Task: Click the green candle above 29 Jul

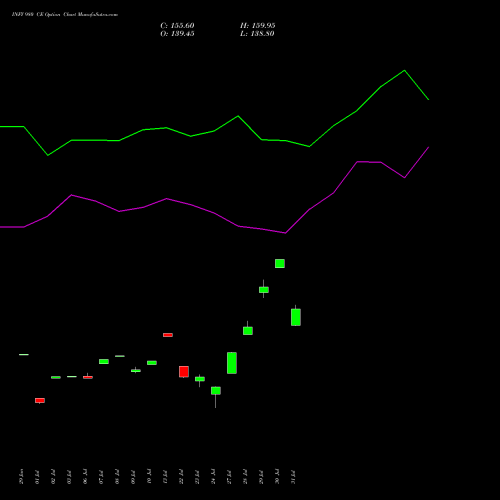Action: pyautogui.click(x=264, y=290)
